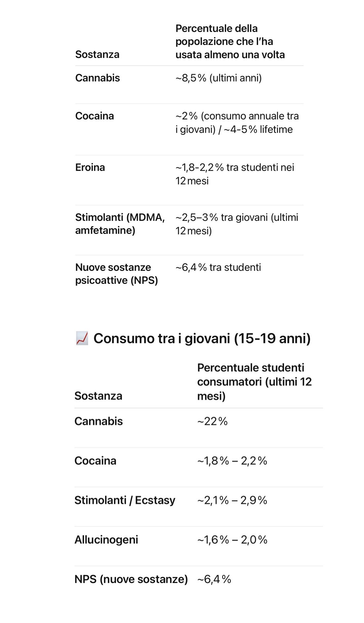Click the Cocaina label beside '~1,8% – 2,2%'
This screenshot has width=364, height=623.
click(95, 460)
